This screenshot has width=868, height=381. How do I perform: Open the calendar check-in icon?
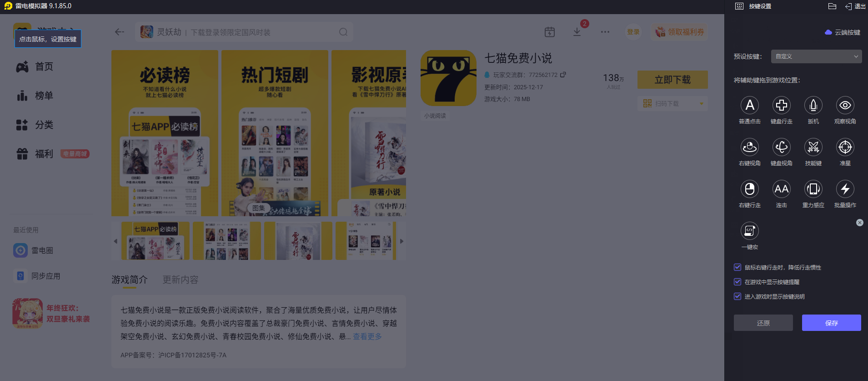[550, 32]
